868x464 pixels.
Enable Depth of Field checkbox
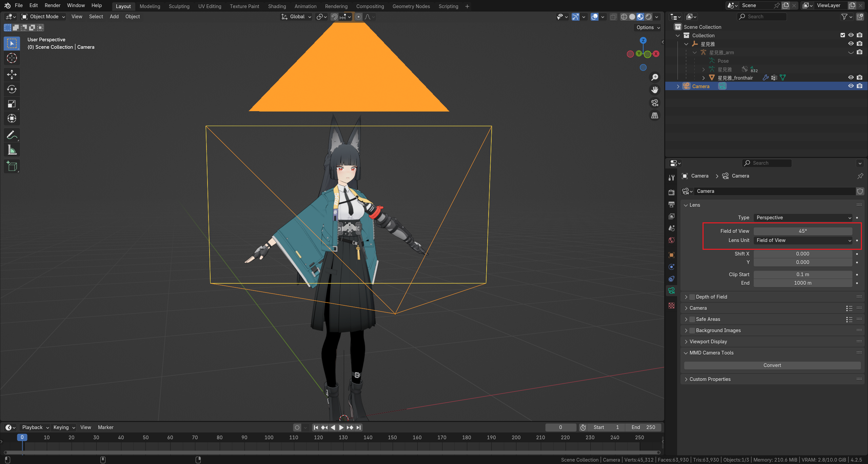click(x=692, y=297)
